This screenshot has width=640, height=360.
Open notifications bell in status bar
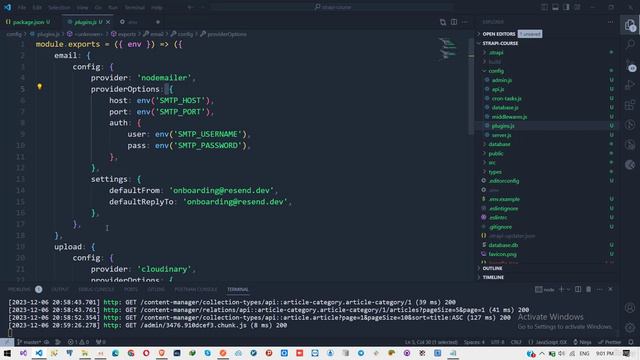(631, 342)
